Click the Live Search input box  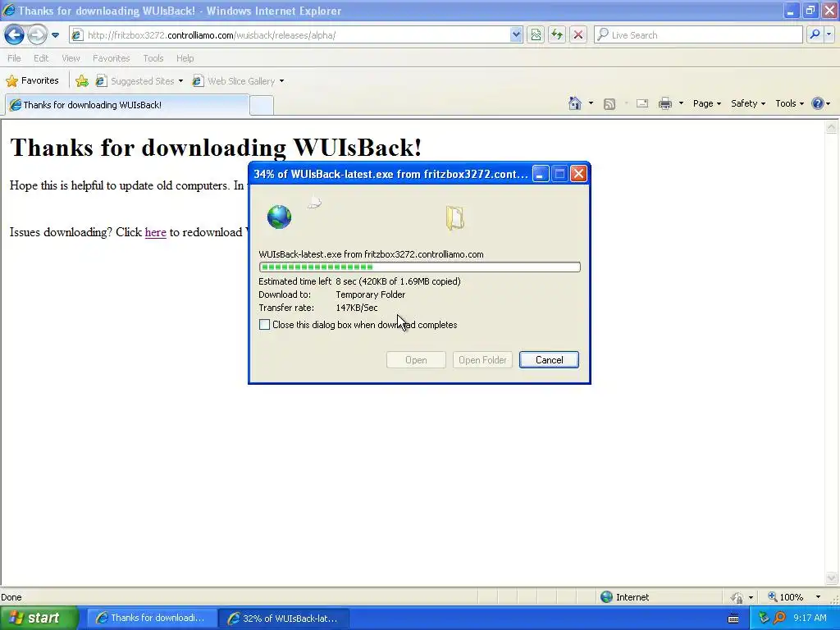click(699, 35)
